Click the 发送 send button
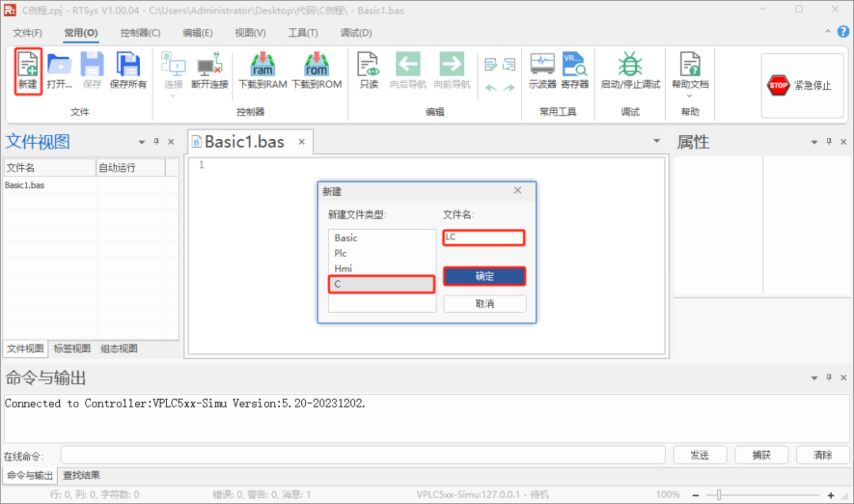 (x=700, y=454)
